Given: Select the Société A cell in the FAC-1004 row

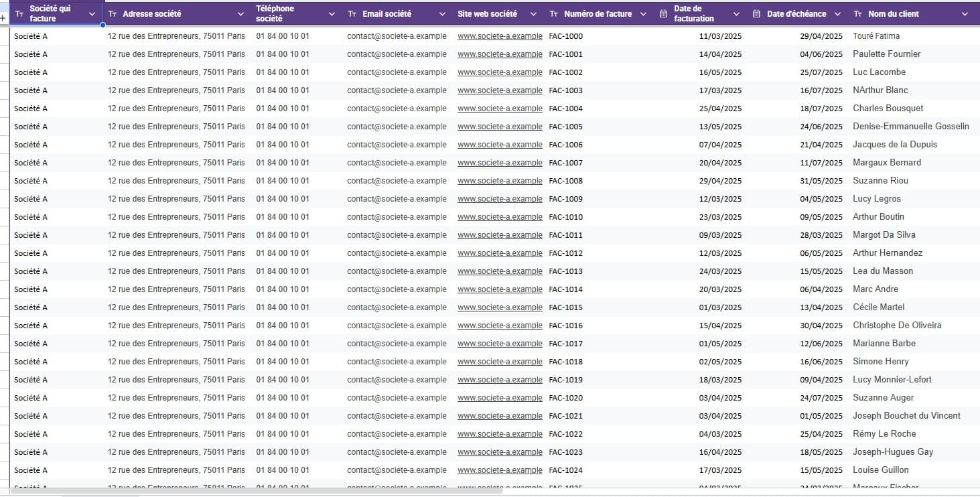Looking at the screenshot, I should [x=31, y=109].
